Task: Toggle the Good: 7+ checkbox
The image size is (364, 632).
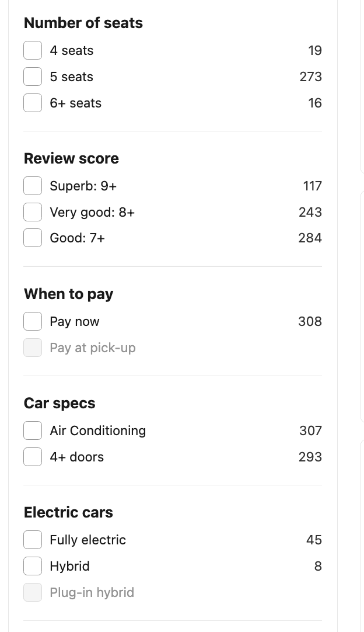Action: coord(33,238)
